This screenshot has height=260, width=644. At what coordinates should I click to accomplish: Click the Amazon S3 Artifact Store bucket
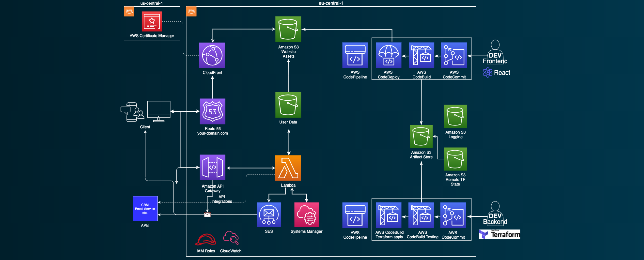pyautogui.click(x=421, y=136)
